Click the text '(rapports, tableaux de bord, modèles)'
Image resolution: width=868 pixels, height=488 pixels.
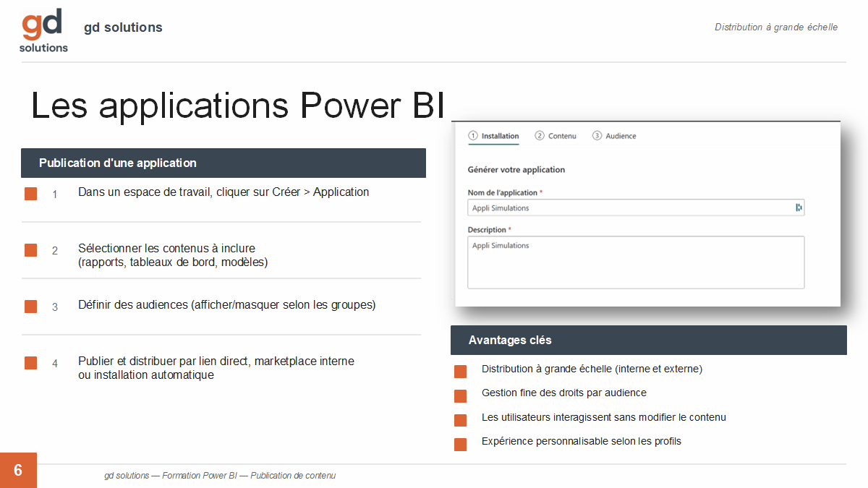173,262
